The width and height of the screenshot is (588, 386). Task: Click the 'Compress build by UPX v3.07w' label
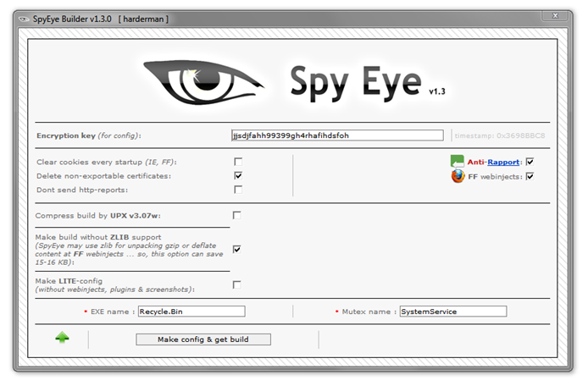point(98,216)
